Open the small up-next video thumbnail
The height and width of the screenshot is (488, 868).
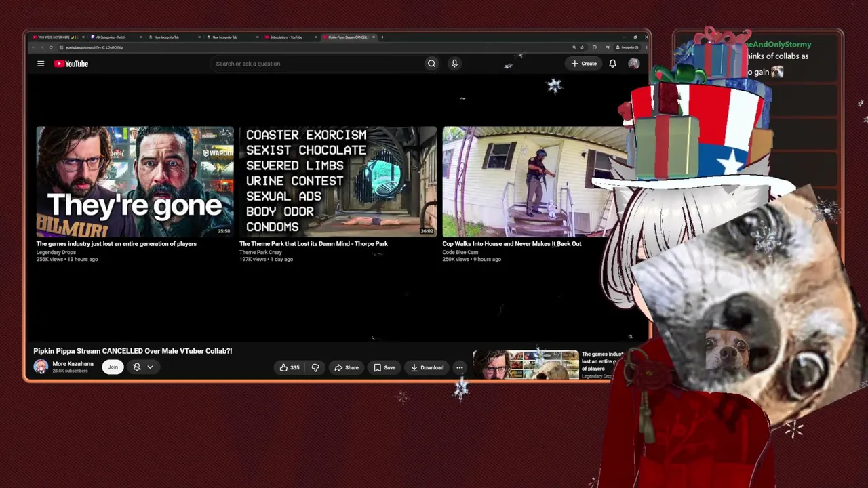click(526, 365)
